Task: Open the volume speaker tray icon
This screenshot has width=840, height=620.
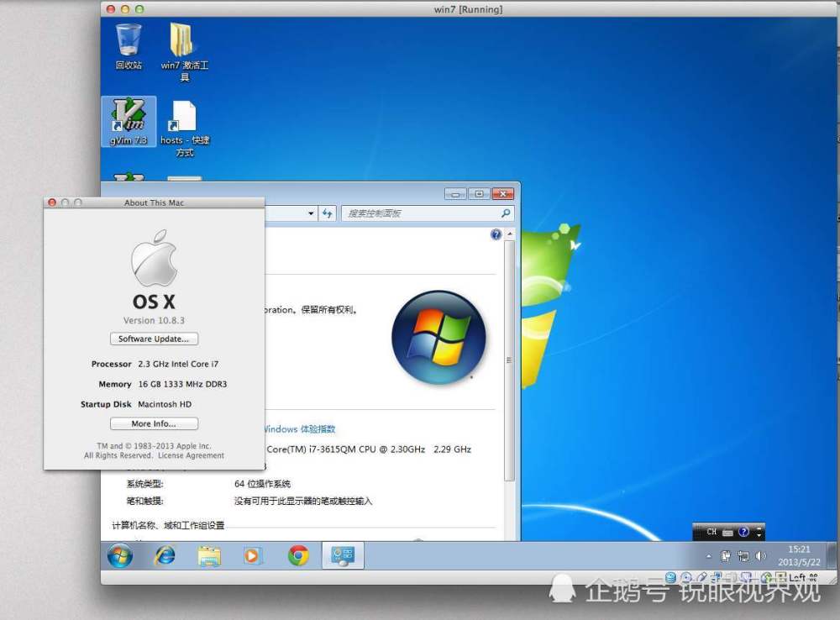Action: point(761,556)
